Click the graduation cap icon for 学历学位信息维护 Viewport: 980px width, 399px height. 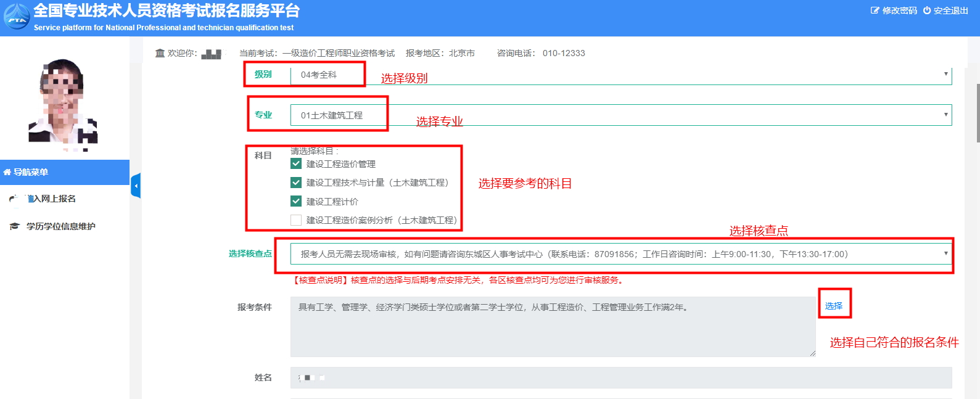click(x=14, y=226)
